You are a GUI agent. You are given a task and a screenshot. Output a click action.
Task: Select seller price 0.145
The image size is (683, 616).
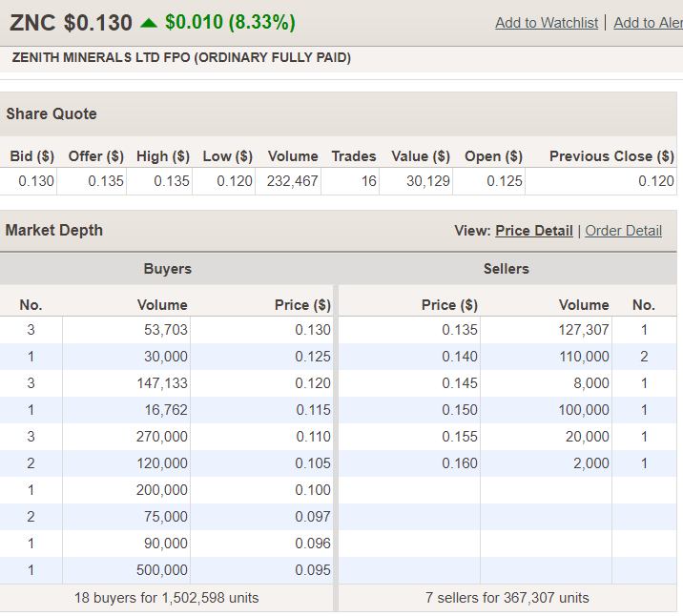[460, 383]
